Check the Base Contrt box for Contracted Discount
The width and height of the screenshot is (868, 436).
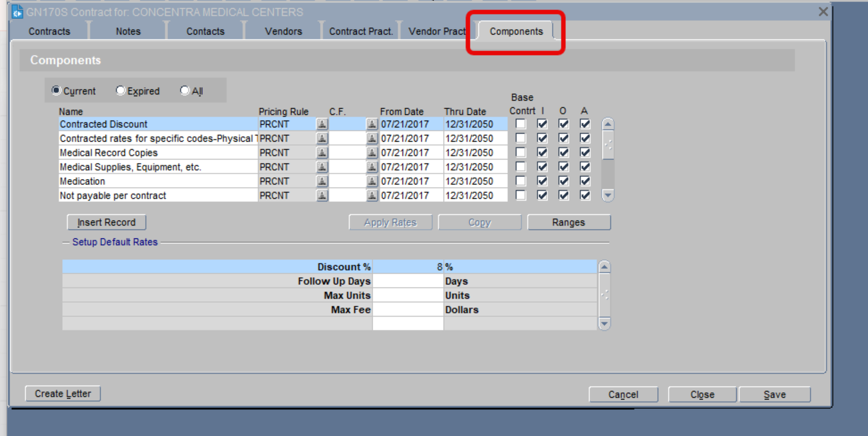tap(521, 124)
